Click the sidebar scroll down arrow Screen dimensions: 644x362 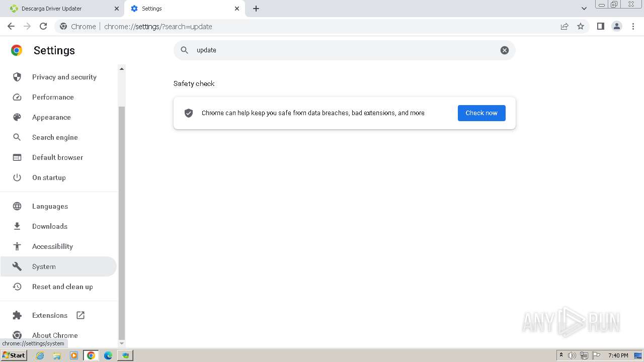pos(121,343)
